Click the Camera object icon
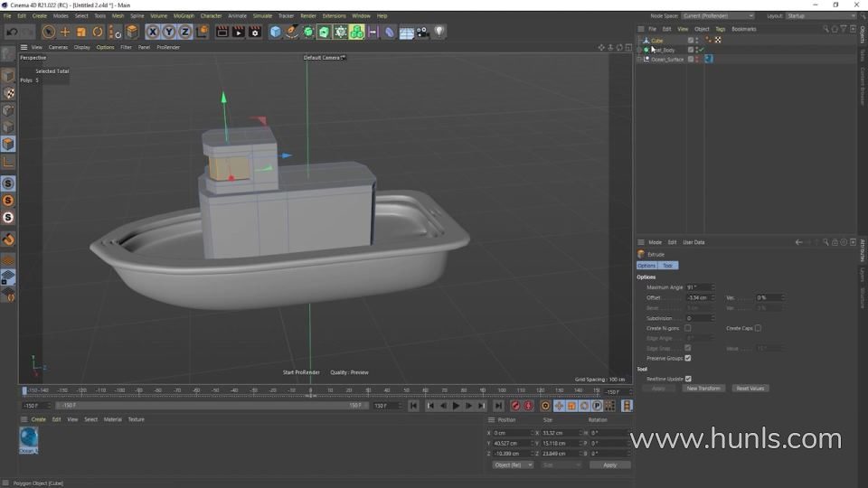 click(x=422, y=32)
